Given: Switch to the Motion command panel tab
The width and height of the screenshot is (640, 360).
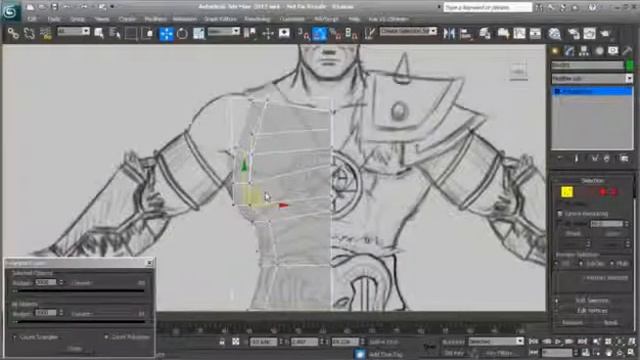Looking at the screenshot, I should click(x=599, y=51).
